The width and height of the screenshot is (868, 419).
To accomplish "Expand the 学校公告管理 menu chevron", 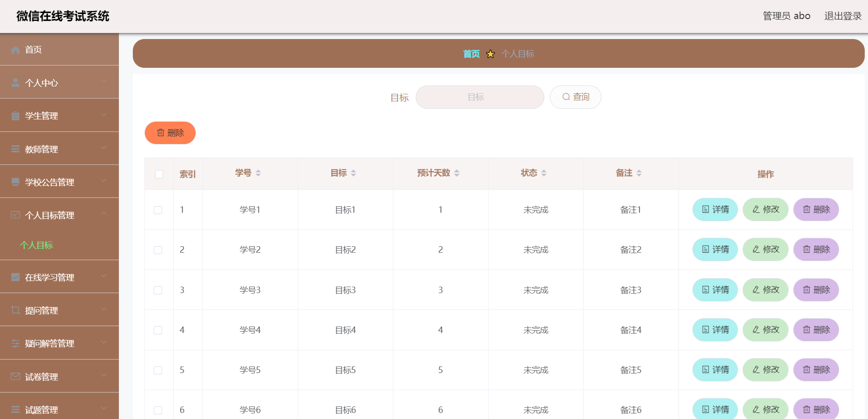I will tap(104, 181).
